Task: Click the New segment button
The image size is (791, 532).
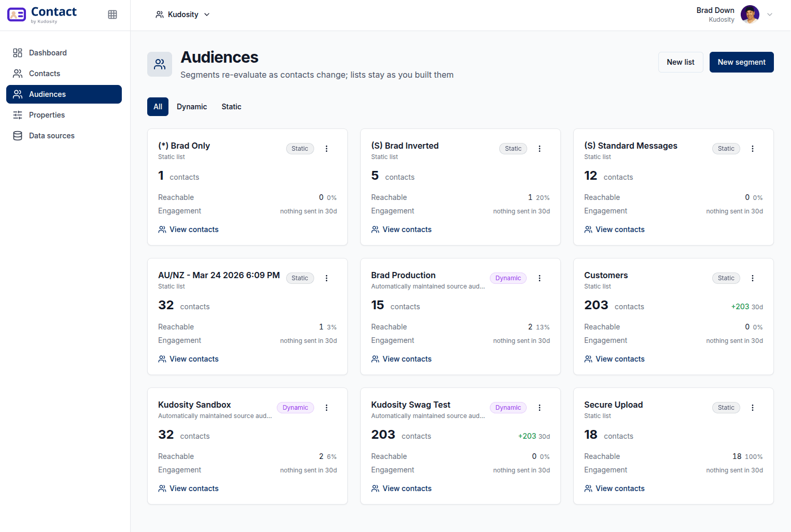Action: [x=741, y=62]
